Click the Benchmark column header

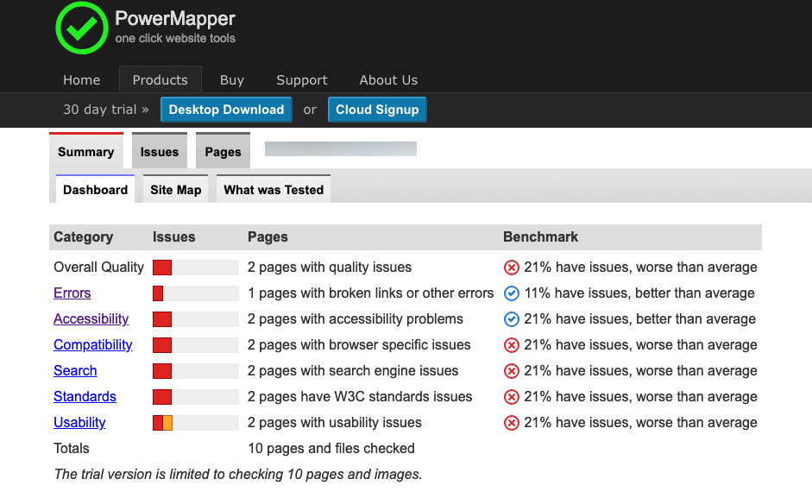(541, 236)
